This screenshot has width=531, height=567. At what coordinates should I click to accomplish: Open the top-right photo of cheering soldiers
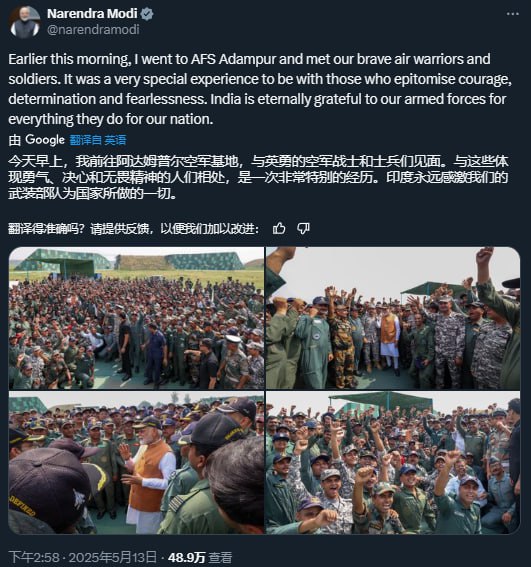[393, 318]
